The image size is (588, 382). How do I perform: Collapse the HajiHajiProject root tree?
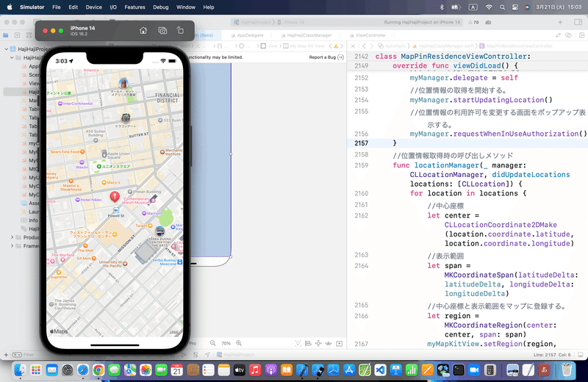coord(7,49)
